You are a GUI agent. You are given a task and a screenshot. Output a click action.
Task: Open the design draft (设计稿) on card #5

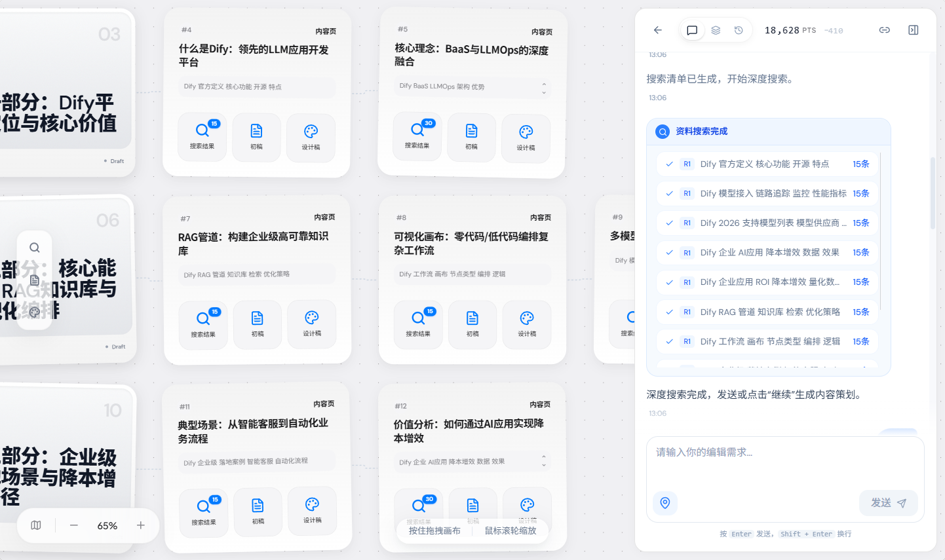[x=526, y=138]
